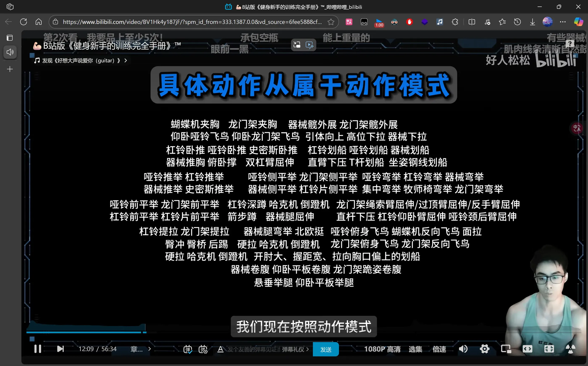Skip to the next video
Viewport: 588px width, 366px height.
[x=60, y=349]
